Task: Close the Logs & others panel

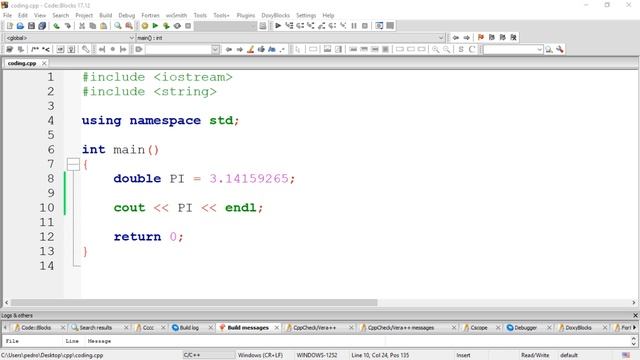Action: [x=635, y=316]
